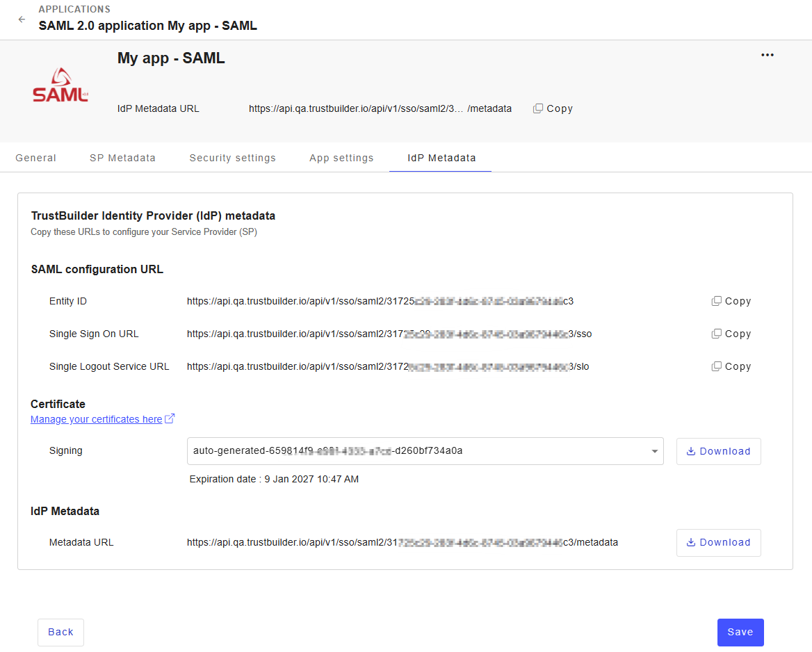Follow the Manage your certificates here link
Image resolution: width=812 pixels, height=652 pixels.
click(96, 419)
